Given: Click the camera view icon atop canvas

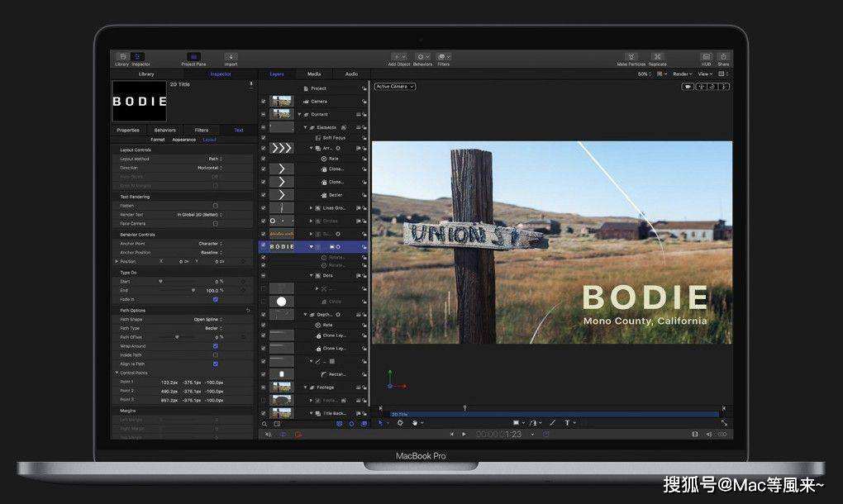Looking at the screenshot, I should pos(688,87).
